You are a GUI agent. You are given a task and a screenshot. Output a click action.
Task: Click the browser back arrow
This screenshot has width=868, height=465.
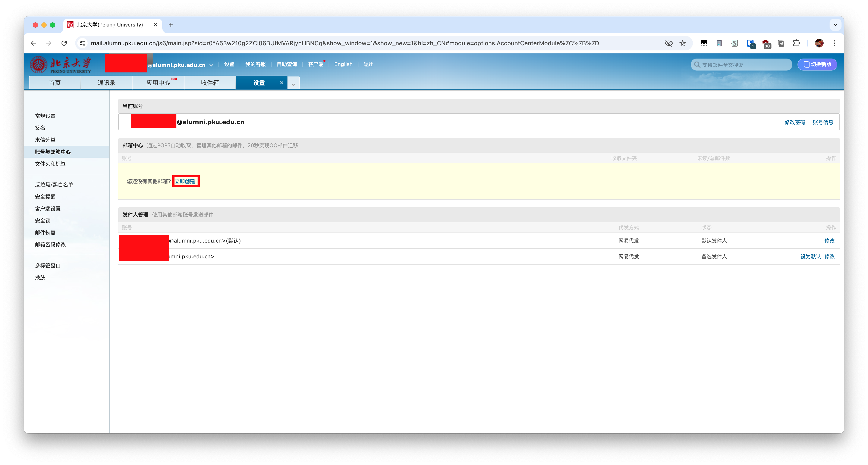[x=33, y=43]
